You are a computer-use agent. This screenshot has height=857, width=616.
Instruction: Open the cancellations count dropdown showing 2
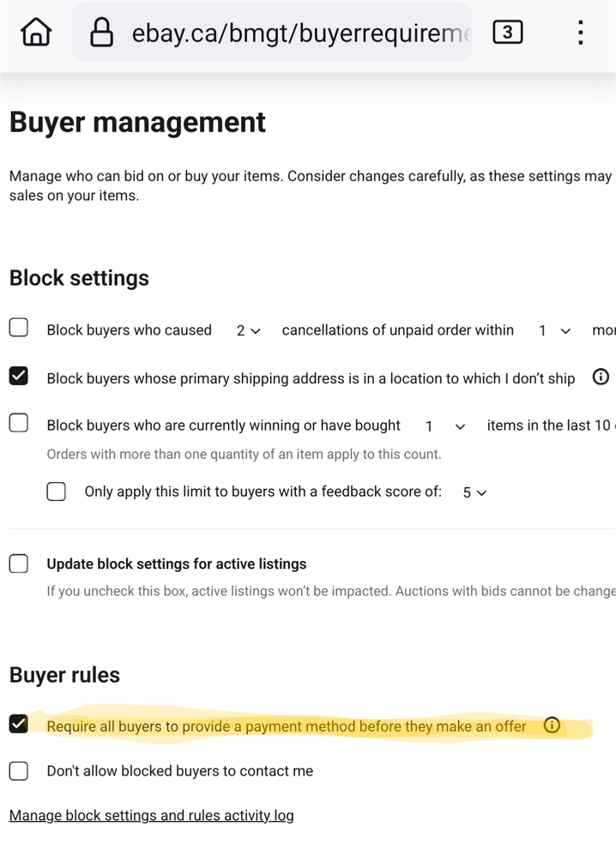click(x=248, y=330)
